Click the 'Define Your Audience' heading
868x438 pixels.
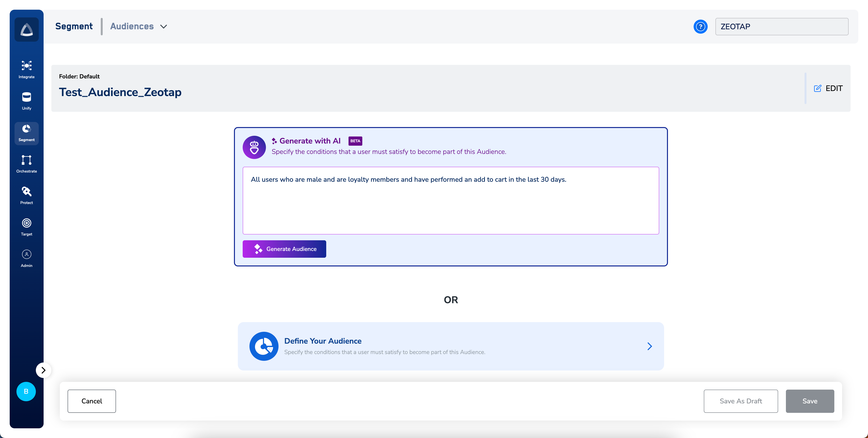tap(323, 341)
